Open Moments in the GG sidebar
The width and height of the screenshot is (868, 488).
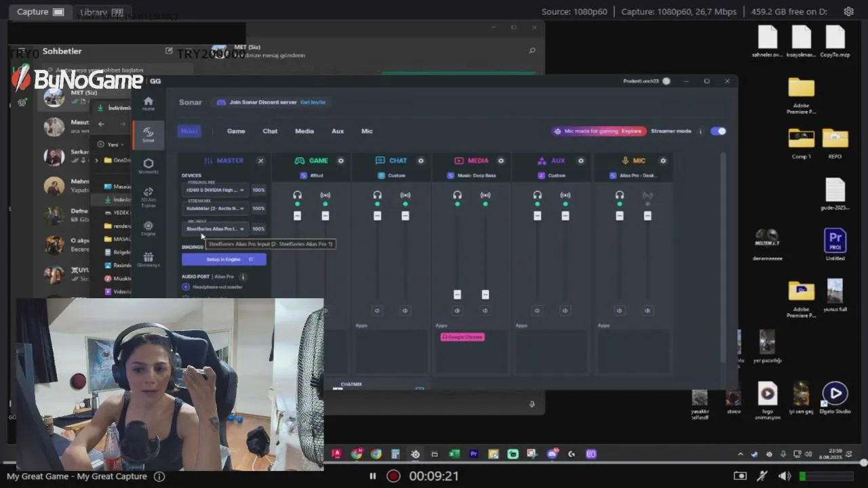(148, 166)
